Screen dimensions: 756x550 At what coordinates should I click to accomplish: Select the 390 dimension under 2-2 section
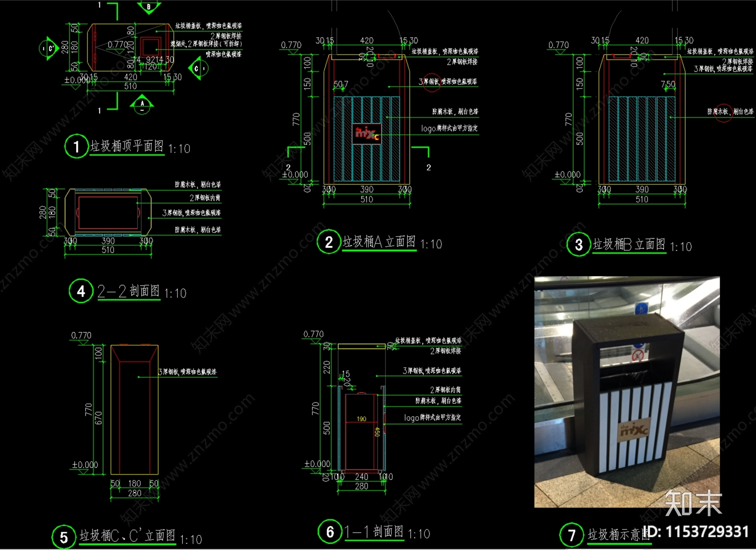[x=108, y=241]
